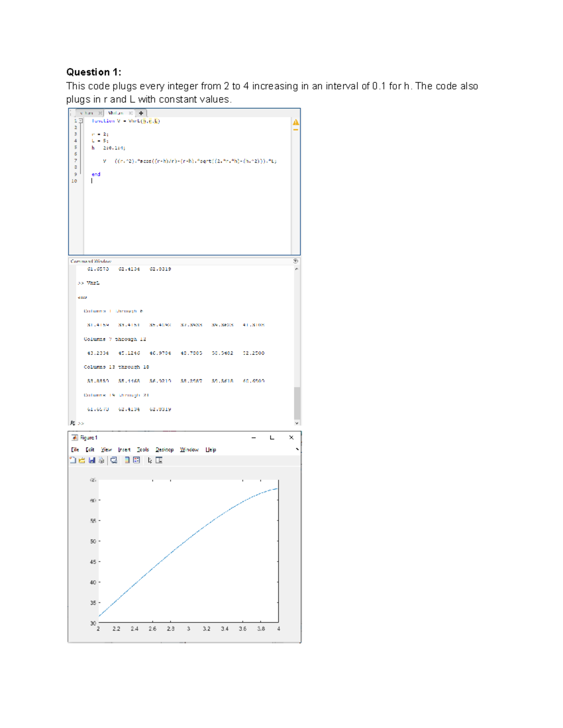Print the figure using the Print icon
The image size is (563, 728).
click(101, 460)
